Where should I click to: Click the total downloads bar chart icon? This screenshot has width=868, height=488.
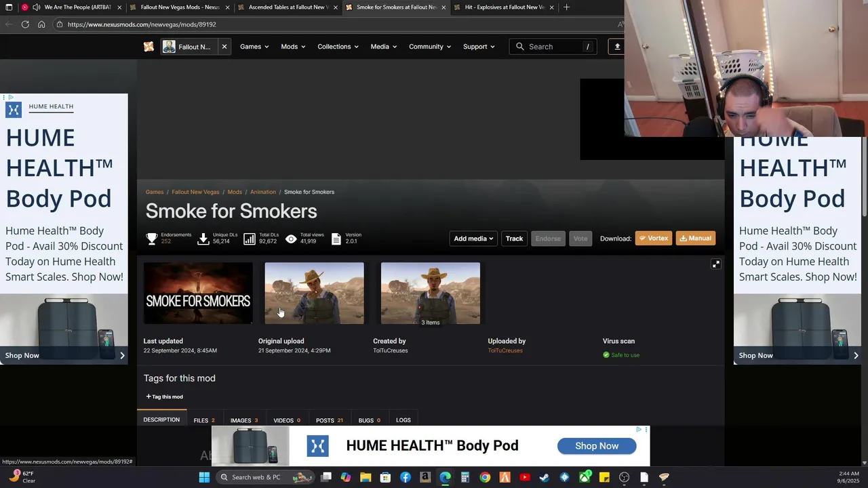point(250,239)
